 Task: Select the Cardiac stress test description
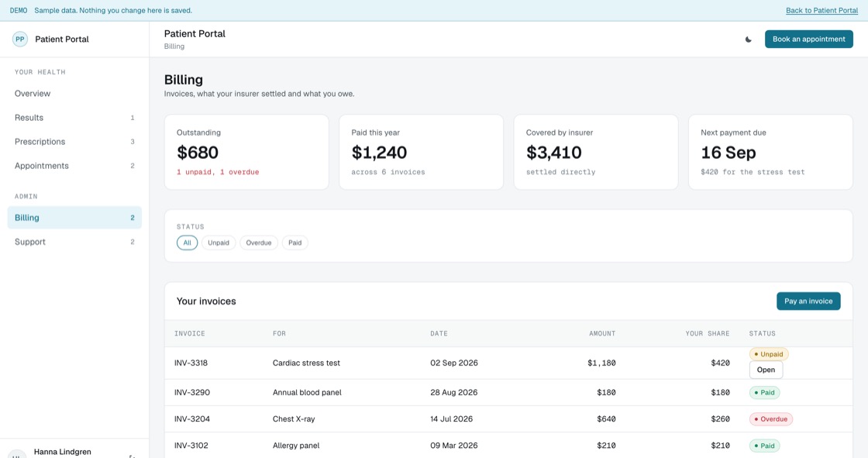click(306, 363)
